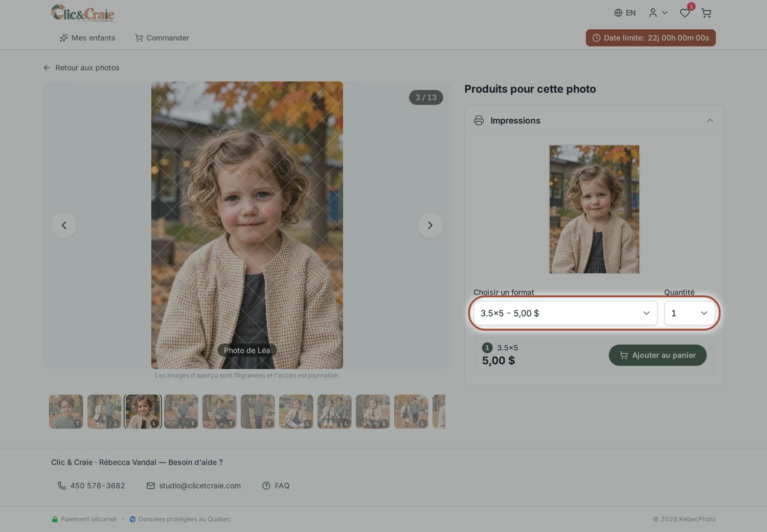
Task: Open the Mes enfants tab
Action: coord(88,38)
